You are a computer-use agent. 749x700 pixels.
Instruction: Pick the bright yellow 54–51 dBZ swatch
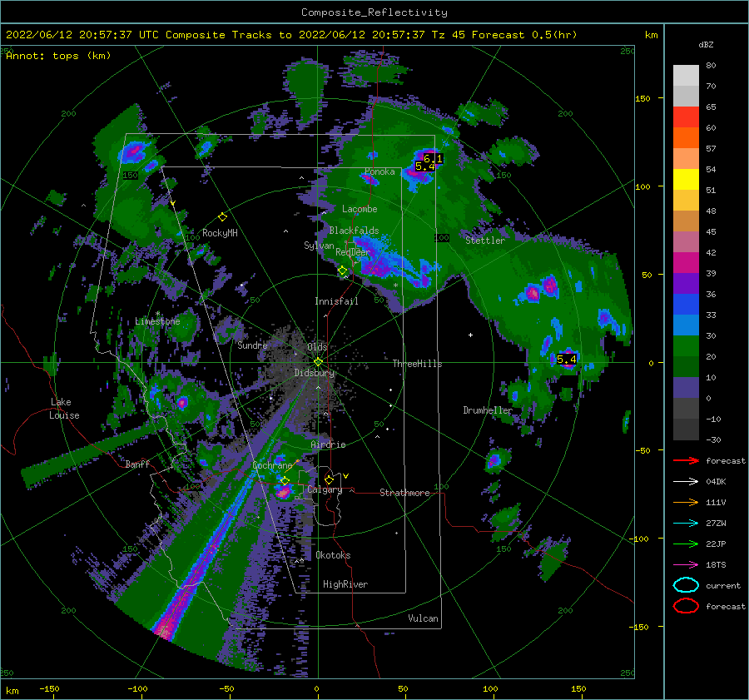pos(686,180)
